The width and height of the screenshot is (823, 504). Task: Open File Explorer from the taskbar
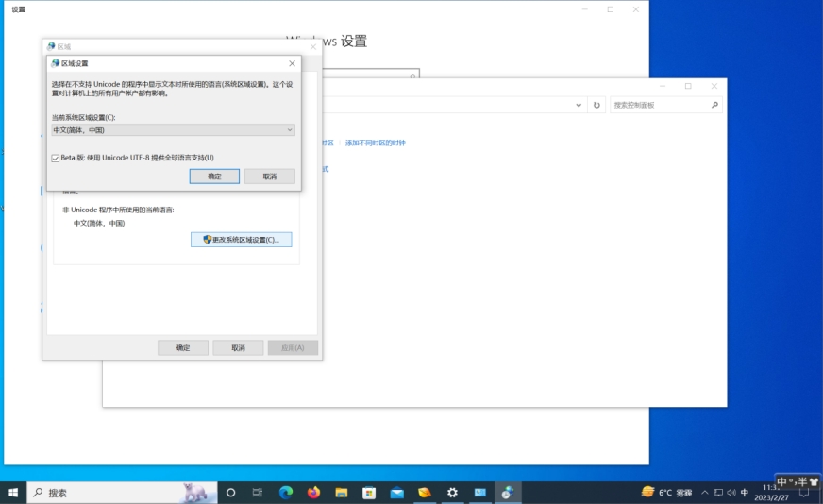click(x=341, y=493)
